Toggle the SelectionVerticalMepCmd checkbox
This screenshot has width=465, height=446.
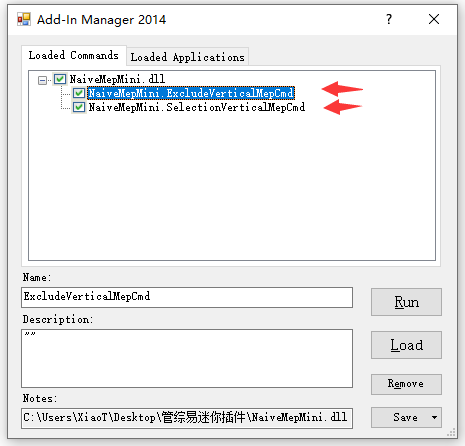(x=79, y=107)
